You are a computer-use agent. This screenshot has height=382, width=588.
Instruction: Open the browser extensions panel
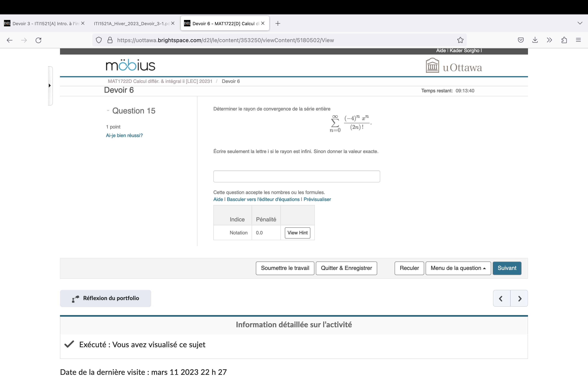564,40
